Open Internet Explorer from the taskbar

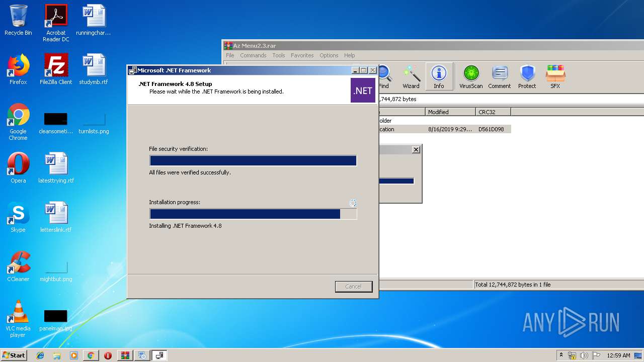pyautogui.click(x=40, y=355)
